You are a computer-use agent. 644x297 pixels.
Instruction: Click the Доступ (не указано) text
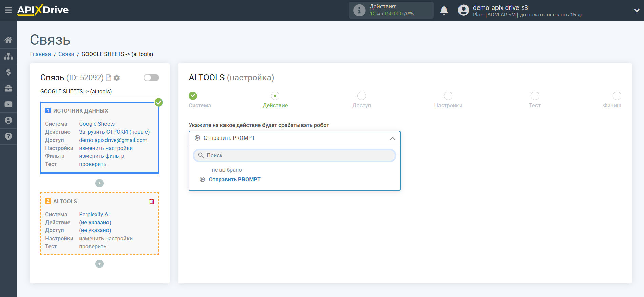(x=95, y=230)
